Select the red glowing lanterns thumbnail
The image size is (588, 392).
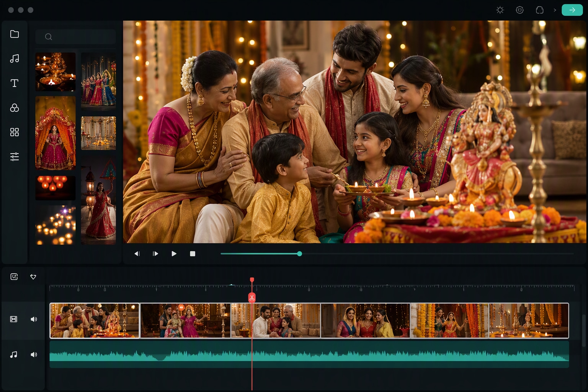[56, 188]
